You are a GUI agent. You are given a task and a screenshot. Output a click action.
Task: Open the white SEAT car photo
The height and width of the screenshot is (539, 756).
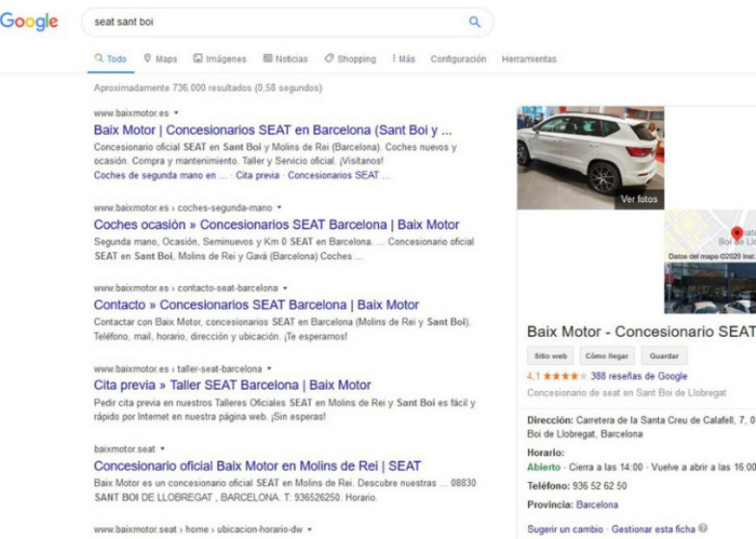591,158
